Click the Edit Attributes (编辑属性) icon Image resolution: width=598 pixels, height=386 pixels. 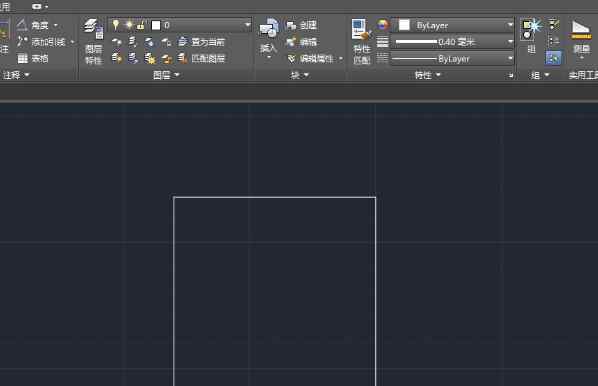point(314,59)
